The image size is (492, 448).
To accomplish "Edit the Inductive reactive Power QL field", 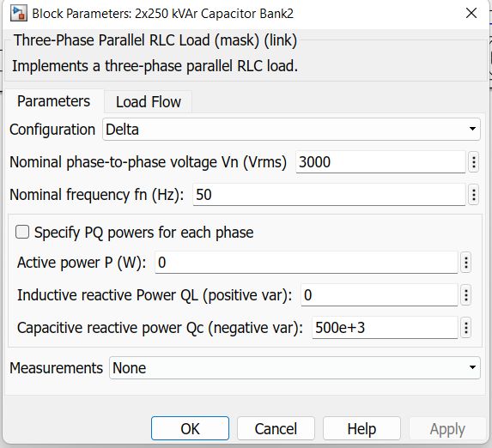I will [380, 295].
